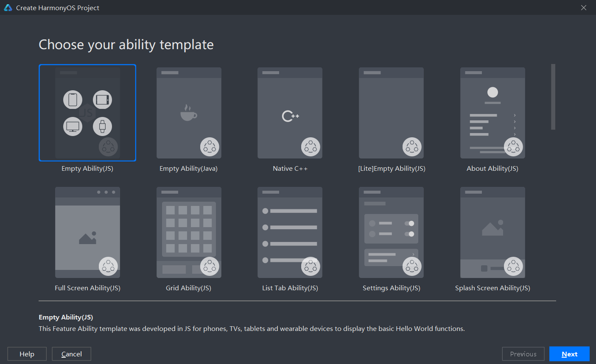Click the DevEco Studio logo in title bar
This screenshot has height=364, width=596.
click(x=8, y=8)
